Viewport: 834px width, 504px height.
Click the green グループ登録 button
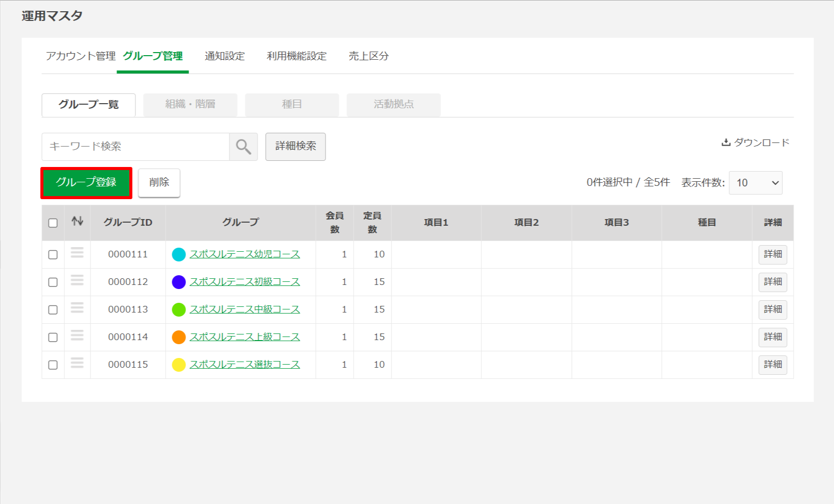pyautogui.click(x=86, y=183)
